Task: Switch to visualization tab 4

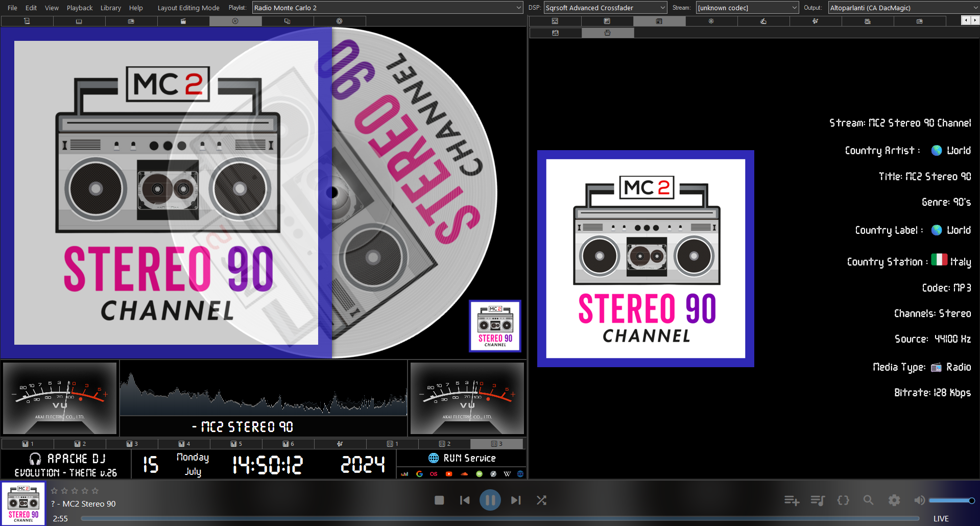Action: click(x=184, y=444)
